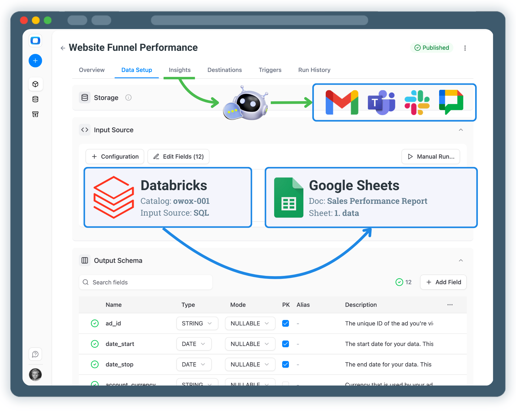Click the Add Field button
Viewport: 516px width, 420px height.
(443, 282)
